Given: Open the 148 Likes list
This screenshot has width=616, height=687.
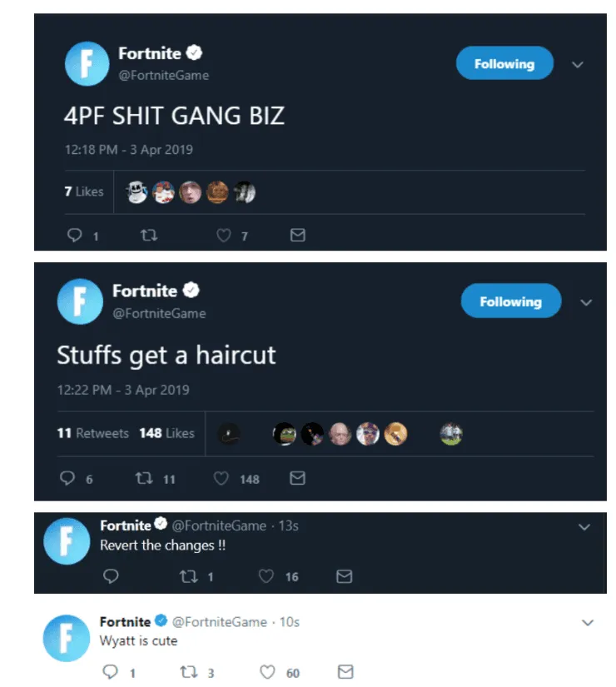Looking at the screenshot, I should point(166,433).
